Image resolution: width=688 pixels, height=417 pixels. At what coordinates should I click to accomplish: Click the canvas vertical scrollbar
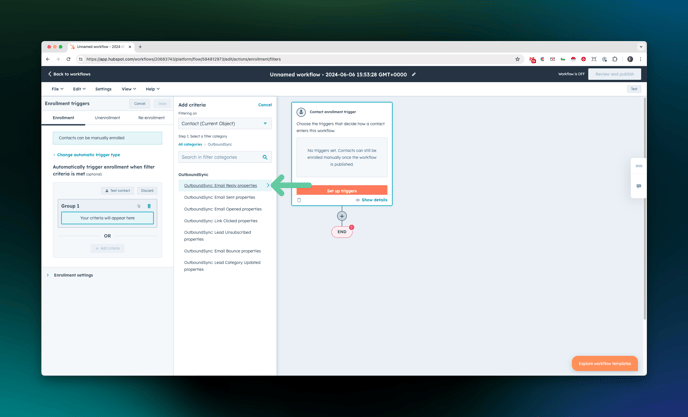[x=644, y=208]
